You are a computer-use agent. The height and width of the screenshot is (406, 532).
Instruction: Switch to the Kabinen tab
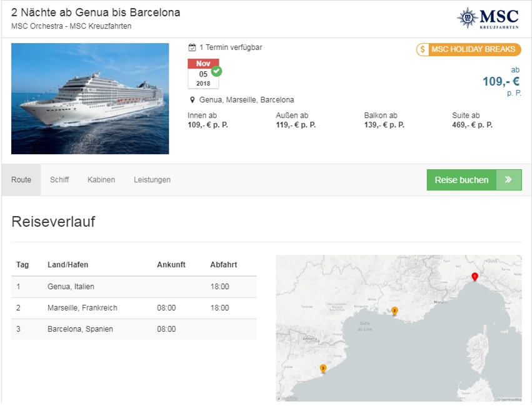click(101, 180)
